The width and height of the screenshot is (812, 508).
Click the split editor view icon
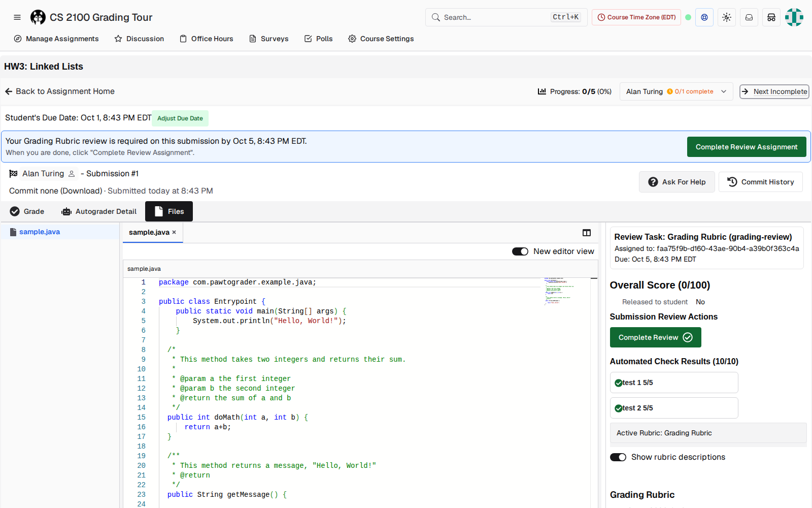587,233
